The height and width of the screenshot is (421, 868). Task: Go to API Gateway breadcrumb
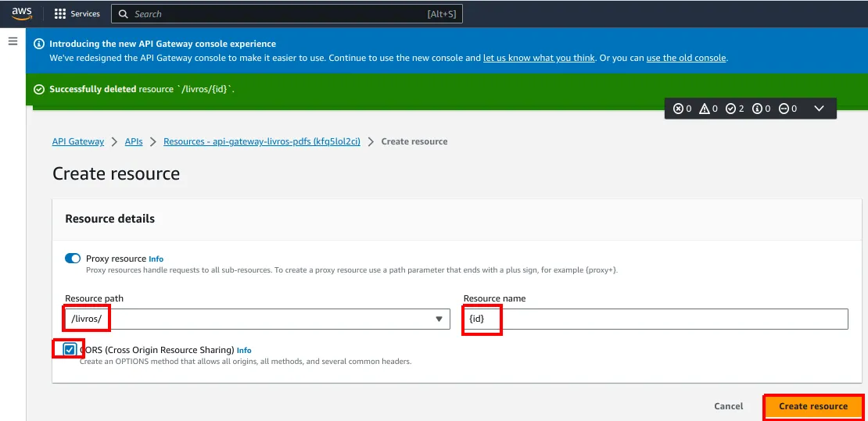tap(78, 141)
